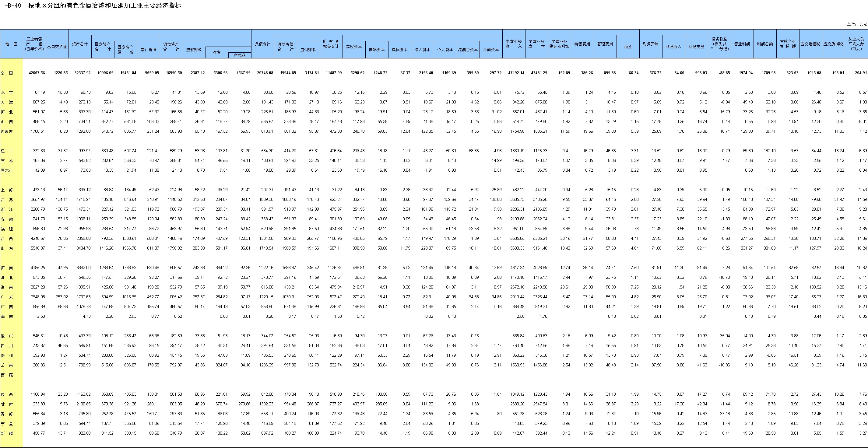Screen dimensions: 868x448
Task: Click the '陕西' row label
Action: (x=7, y=394)
